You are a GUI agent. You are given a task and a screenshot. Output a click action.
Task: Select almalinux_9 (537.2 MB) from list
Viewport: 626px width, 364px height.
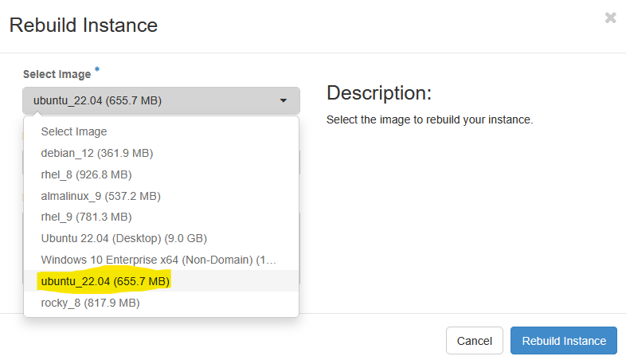pyautogui.click(x=162, y=197)
